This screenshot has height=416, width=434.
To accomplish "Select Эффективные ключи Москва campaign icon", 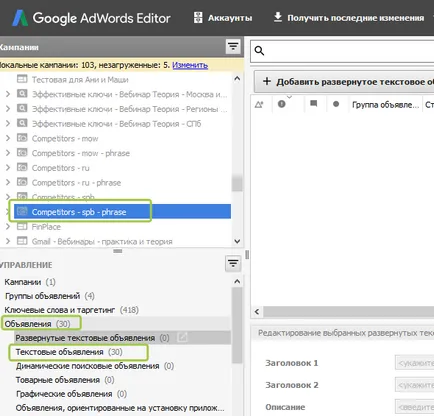I will [22, 94].
